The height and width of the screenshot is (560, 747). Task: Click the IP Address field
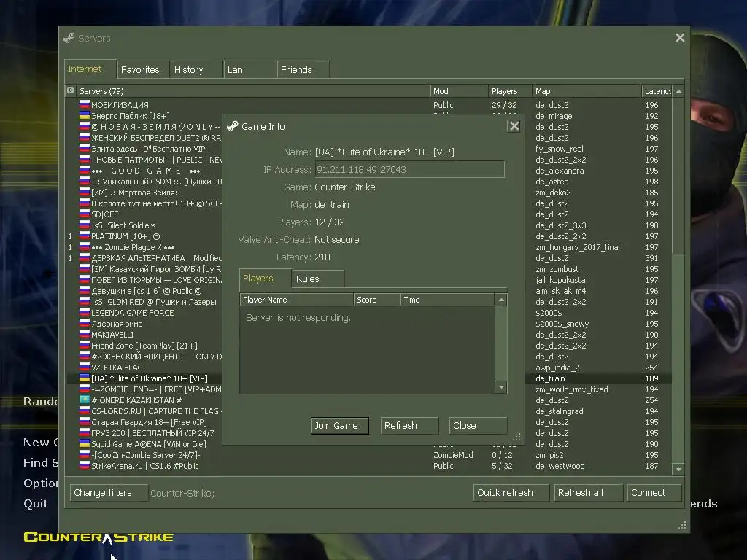click(x=409, y=169)
